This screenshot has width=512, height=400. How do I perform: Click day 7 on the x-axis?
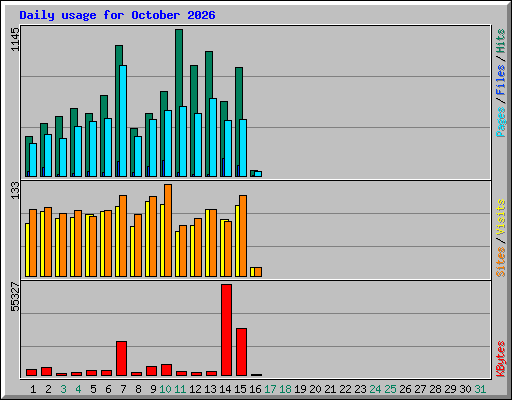click(x=123, y=389)
